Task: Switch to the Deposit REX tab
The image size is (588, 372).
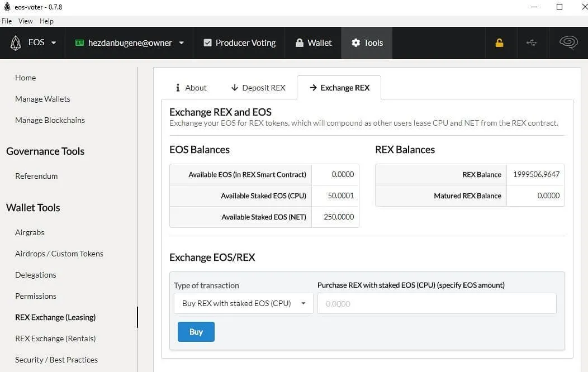Action: pyautogui.click(x=258, y=88)
